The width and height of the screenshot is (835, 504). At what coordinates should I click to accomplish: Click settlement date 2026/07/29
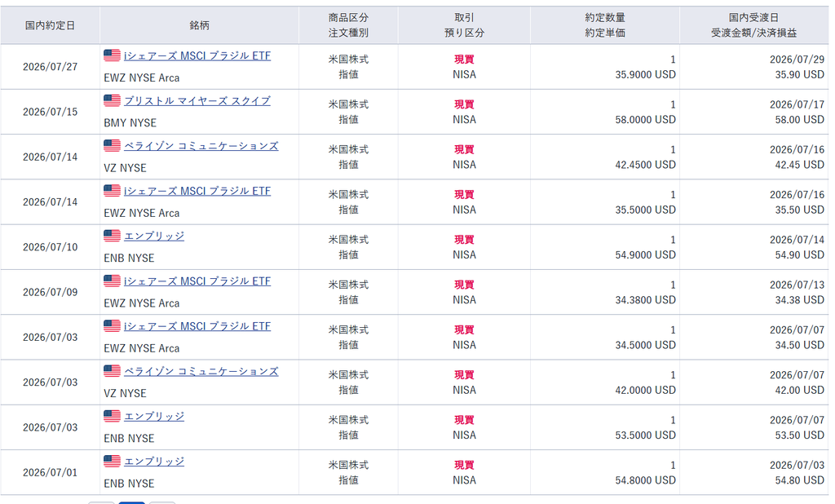[797, 60]
